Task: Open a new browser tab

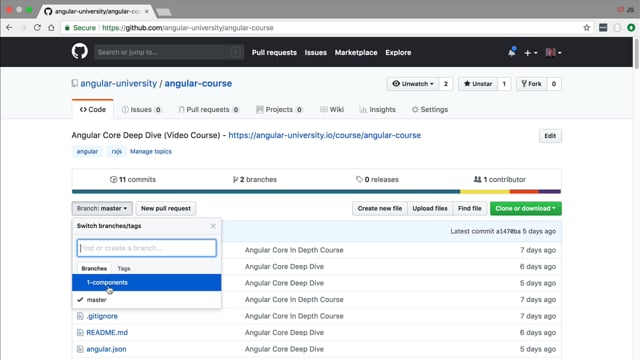Action: click(x=163, y=12)
